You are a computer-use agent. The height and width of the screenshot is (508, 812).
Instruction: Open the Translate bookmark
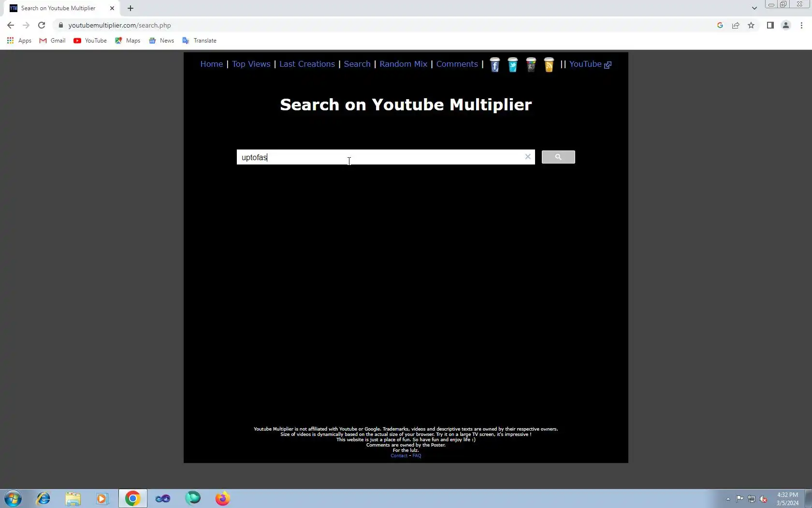click(199, 41)
